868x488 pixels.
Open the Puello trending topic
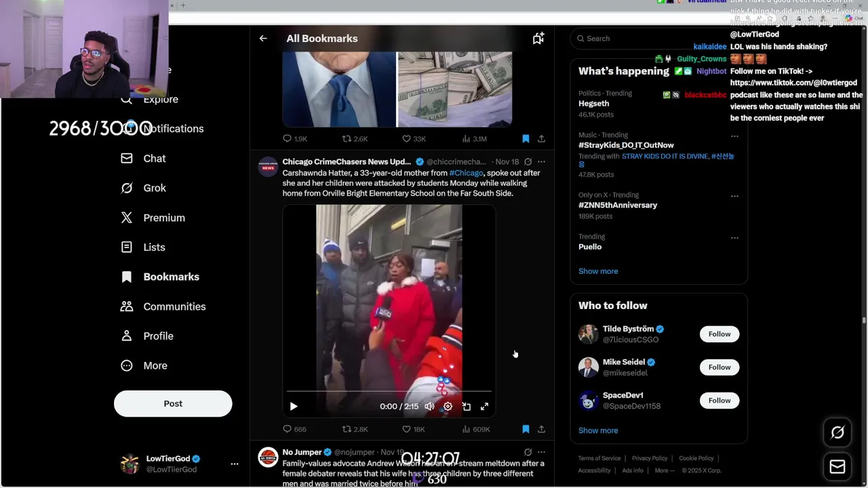(x=590, y=247)
